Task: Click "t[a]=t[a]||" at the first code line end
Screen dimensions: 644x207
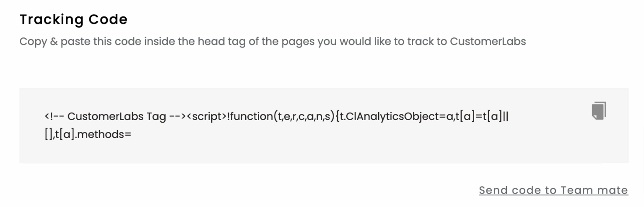Action: [482, 116]
